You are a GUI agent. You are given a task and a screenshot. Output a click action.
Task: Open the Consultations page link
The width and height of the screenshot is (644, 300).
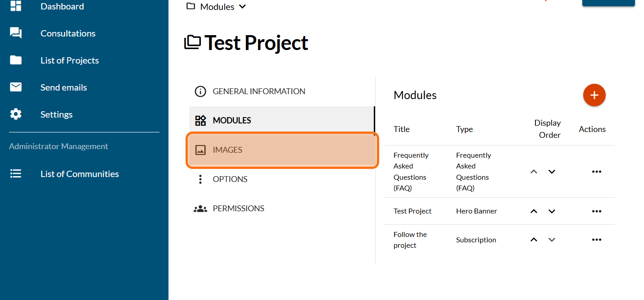[x=68, y=33]
